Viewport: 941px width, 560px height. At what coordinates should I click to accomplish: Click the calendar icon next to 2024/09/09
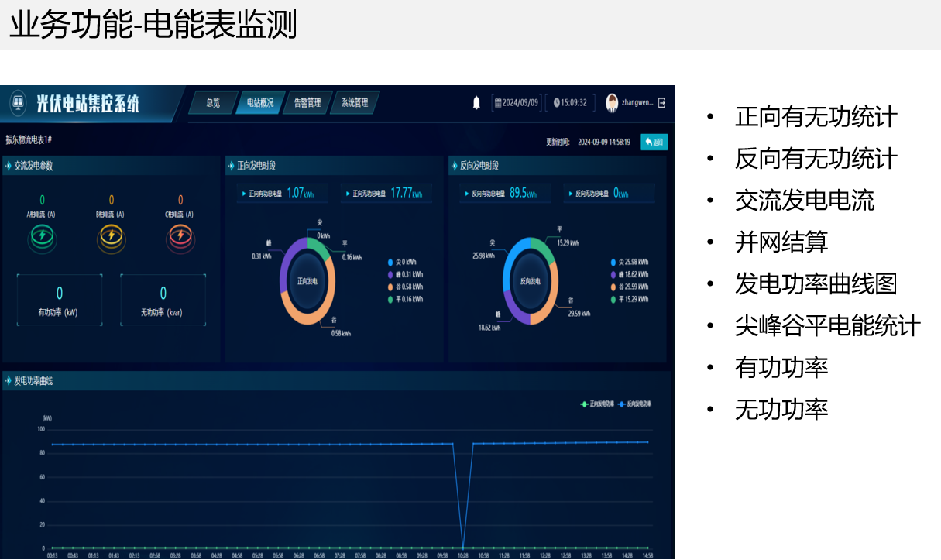(498, 103)
